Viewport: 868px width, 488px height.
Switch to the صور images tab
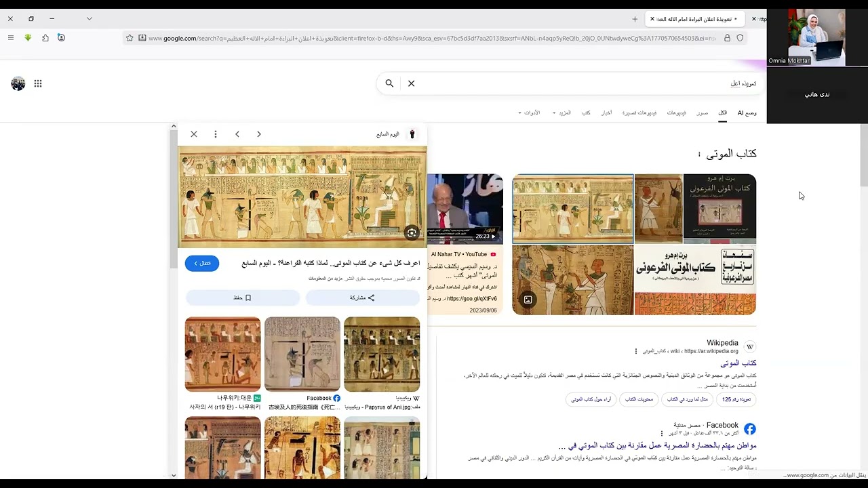703,113
